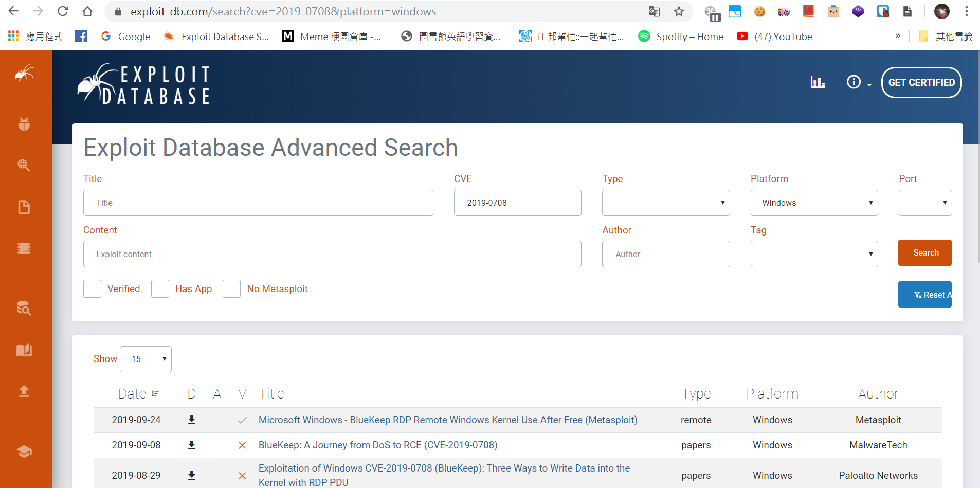The image size is (980, 488).
Task: Open the (47) YouTube bookmark
Action: coord(774,36)
